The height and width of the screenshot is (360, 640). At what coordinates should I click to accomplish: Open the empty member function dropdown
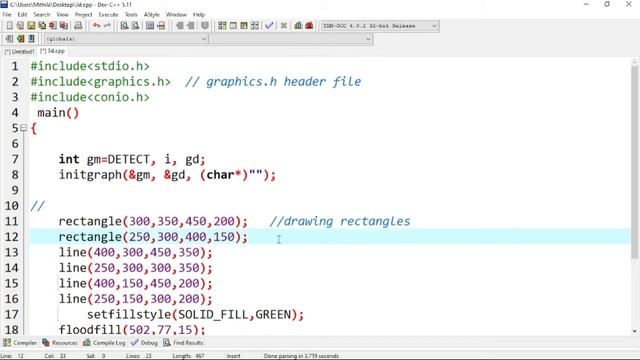point(368,39)
